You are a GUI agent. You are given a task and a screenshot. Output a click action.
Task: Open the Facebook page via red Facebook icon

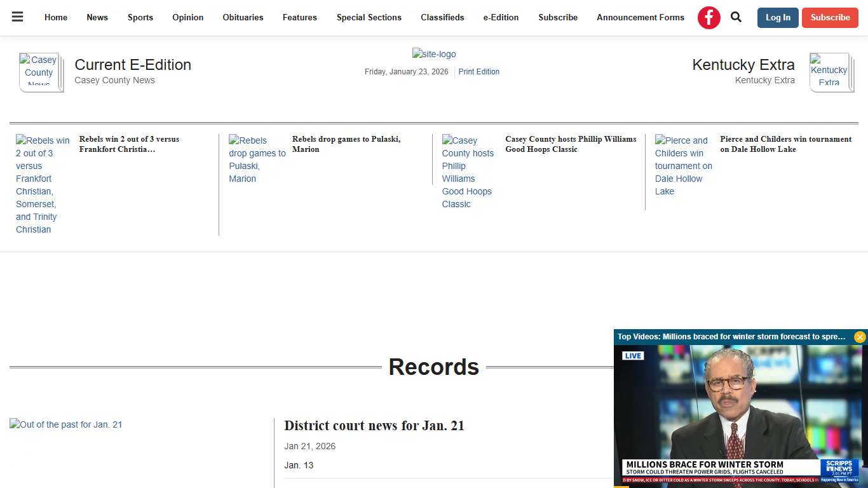point(709,17)
